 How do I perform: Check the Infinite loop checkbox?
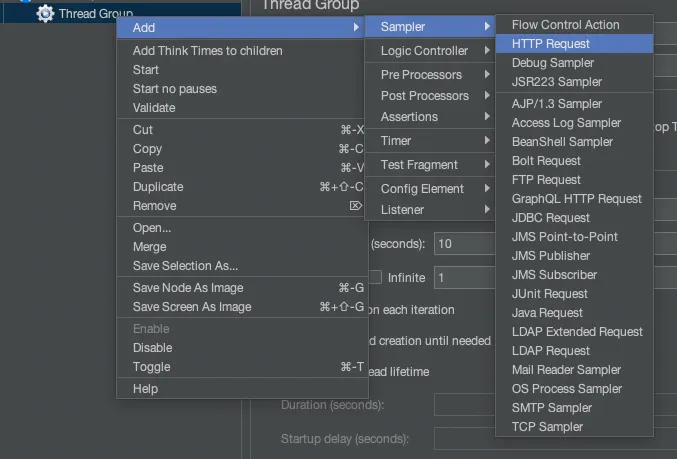[x=375, y=277]
